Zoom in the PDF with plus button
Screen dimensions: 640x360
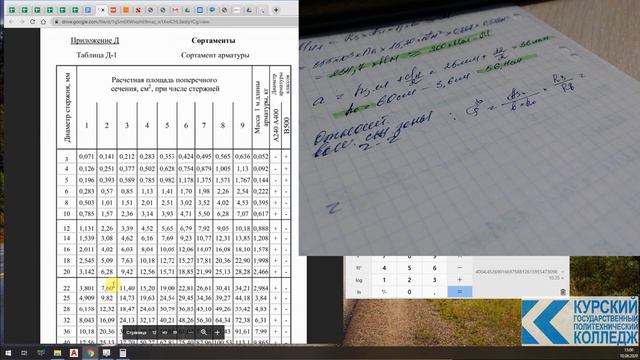coord(217,332)
